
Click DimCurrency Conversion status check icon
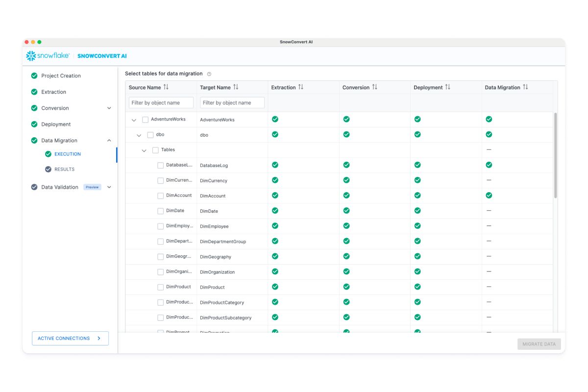[x=346, y=180]
